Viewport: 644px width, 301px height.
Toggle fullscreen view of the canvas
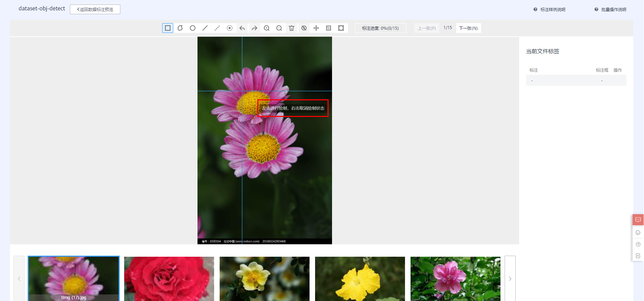[341, 28]
